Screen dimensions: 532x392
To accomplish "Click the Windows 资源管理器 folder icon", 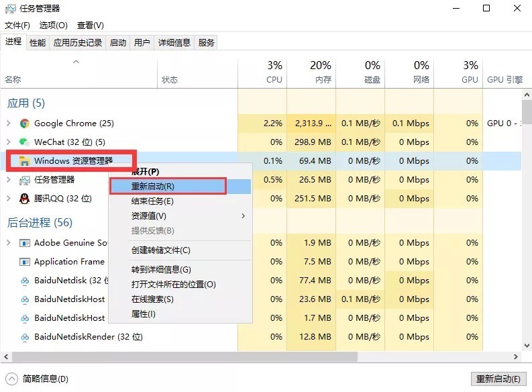I will pyautogui.click(x=24, y=161).
